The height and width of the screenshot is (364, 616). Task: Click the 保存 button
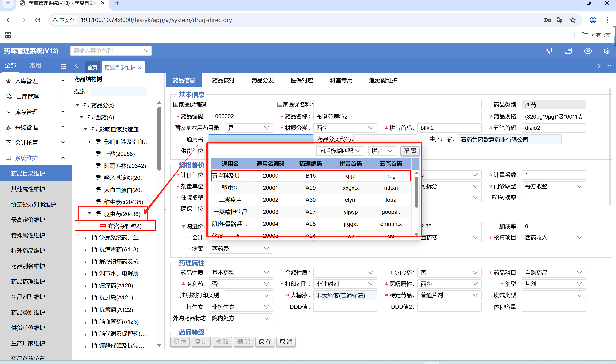point(265,342)
